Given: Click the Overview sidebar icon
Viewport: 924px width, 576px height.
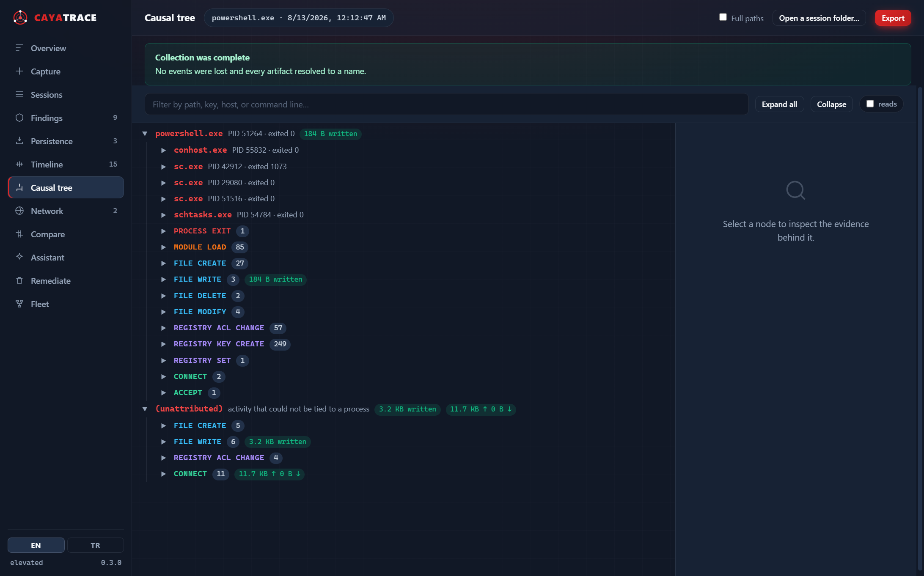Looking at the screenshot, I should [19, 48].
